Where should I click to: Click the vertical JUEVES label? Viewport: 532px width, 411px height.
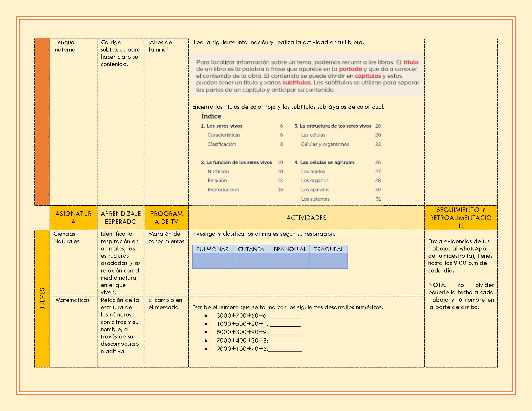click(x=42, y=299)
